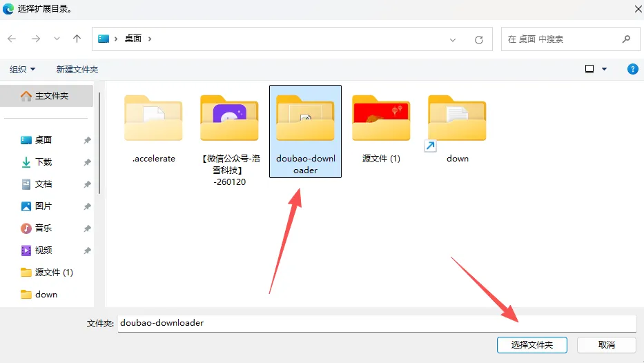Confirm with 选择文件夹 button
This screenshot has height=363, width=644.
(x=532, y=345)
